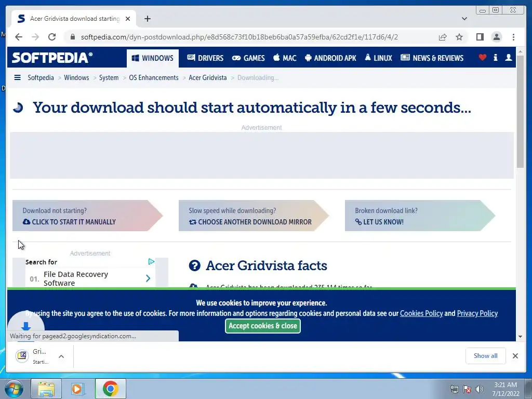Follow the Windows breadcrumb link
Image resolution: width=532 pixels, height=399 pixels.
76,78
